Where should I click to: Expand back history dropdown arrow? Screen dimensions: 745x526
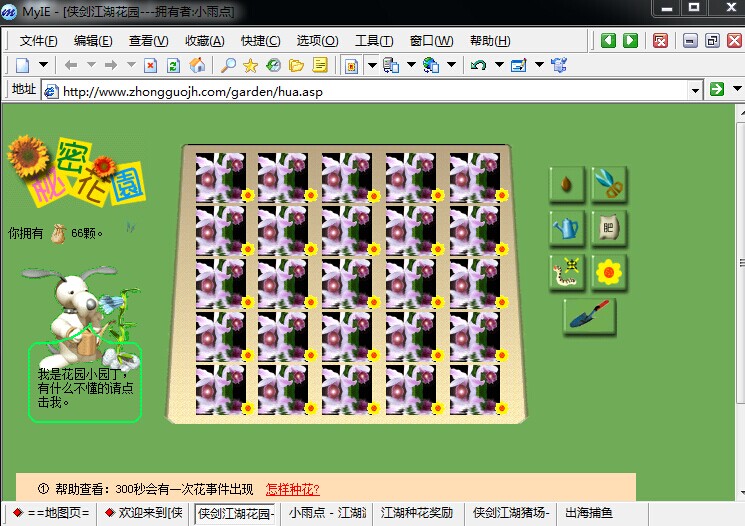click(92, 65)
